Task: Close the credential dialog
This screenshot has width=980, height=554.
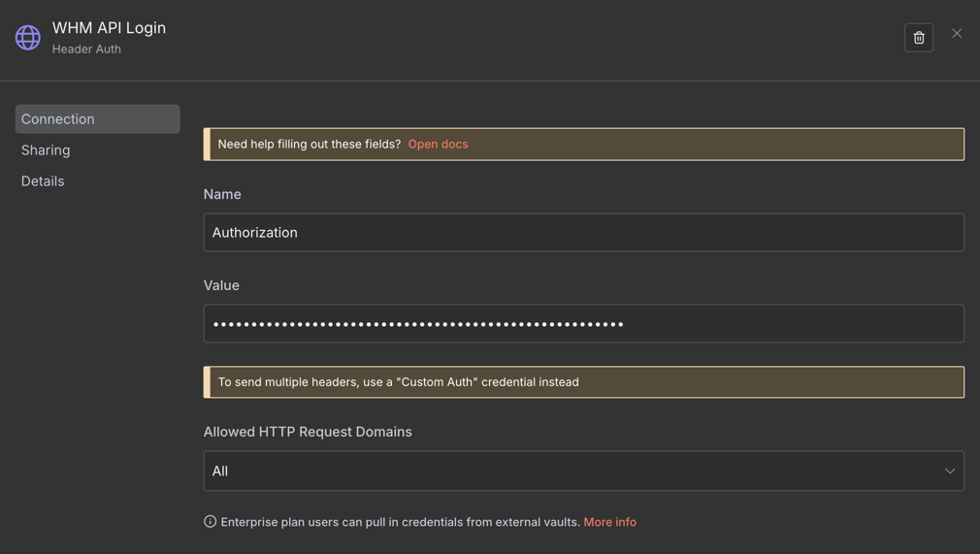Action: (x=957, y=33)
